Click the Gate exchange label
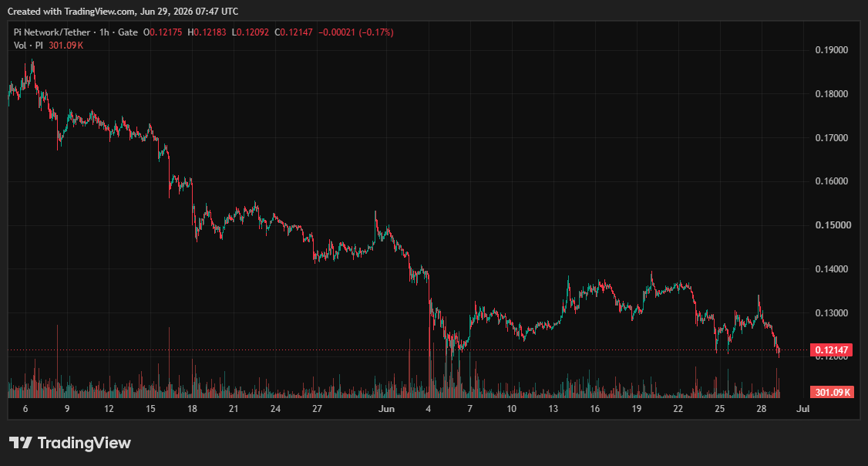The width and height of the screenshot is (868, 466). pos(128,32)
